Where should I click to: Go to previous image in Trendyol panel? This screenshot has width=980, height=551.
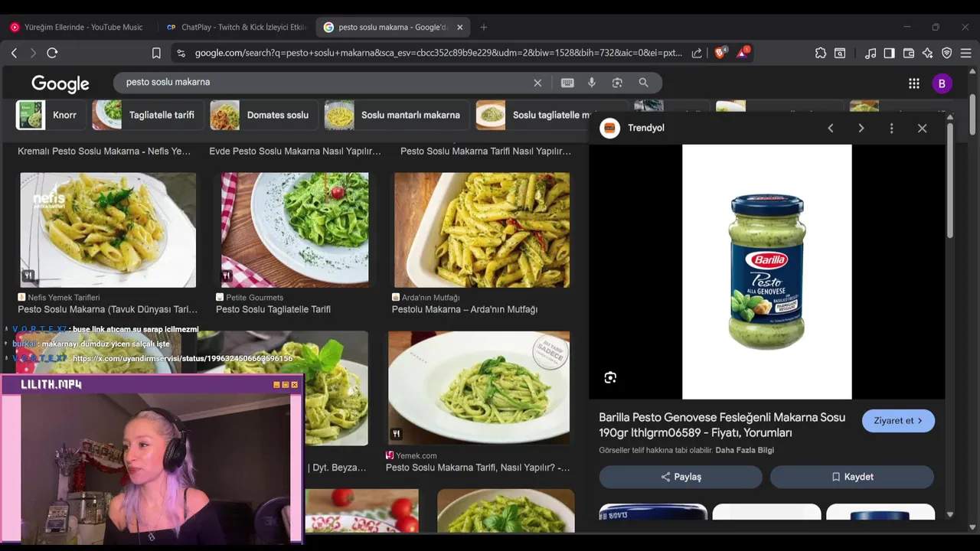[x=831, y=128]
